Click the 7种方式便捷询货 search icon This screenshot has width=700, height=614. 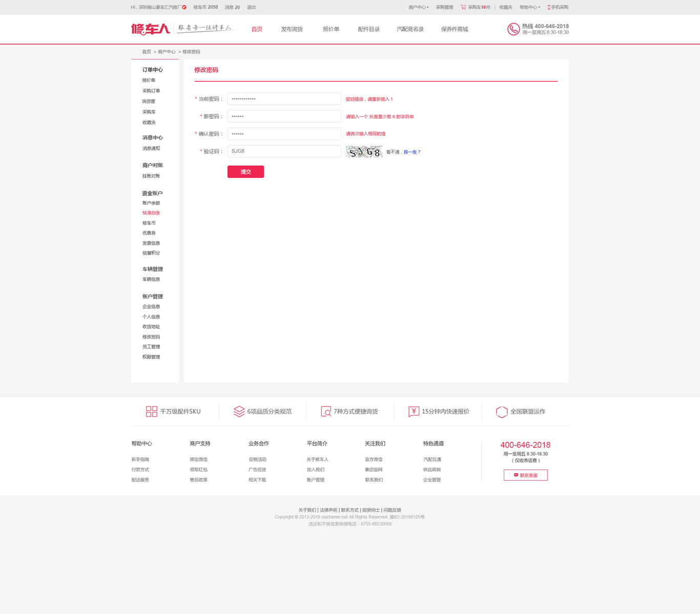[x=326, y=411]
